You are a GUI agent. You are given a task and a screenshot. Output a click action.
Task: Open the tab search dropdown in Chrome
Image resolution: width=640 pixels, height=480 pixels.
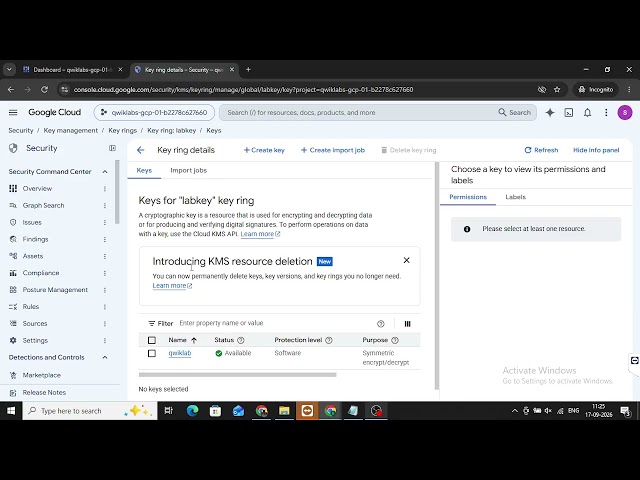[9, 69]
